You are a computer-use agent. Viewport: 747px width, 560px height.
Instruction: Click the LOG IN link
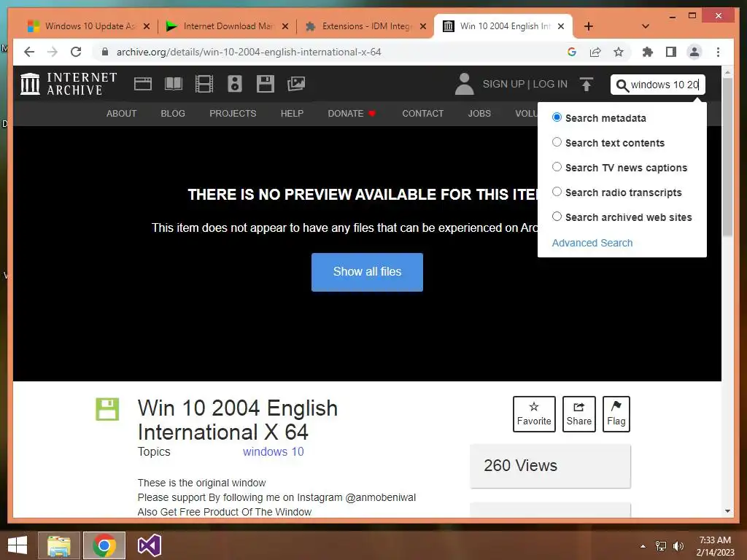(x=550, y=85)
